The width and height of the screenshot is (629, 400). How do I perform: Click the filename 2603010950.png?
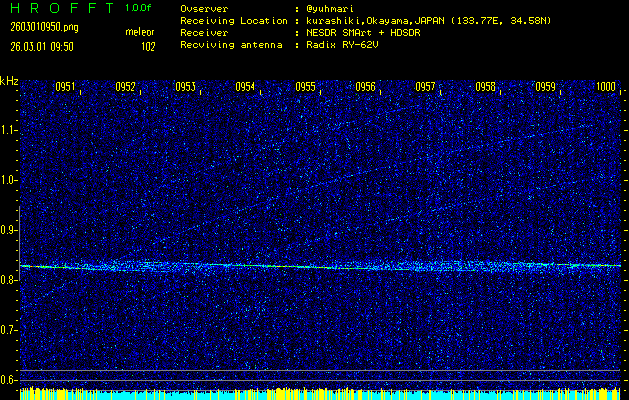(x=44, y=27)
